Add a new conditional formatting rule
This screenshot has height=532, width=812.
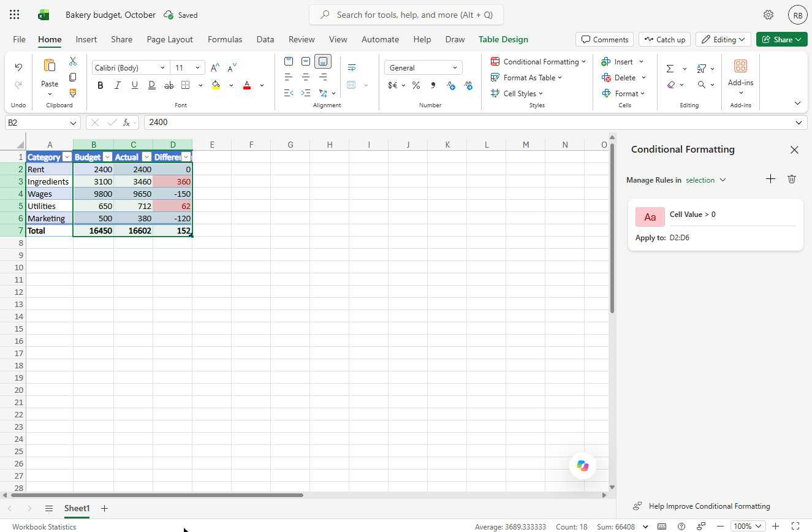point(771,179)
